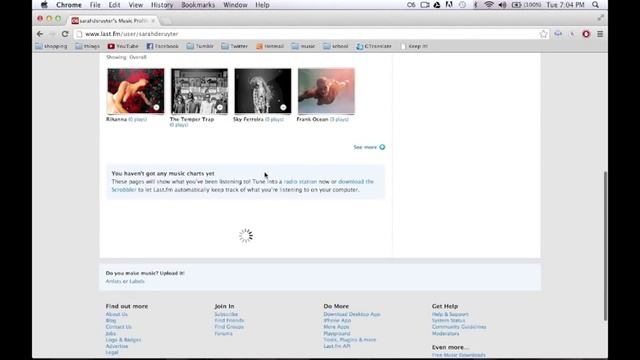
Task: Click the page vertical scrollbar thumb
Action: coord(605,246)
